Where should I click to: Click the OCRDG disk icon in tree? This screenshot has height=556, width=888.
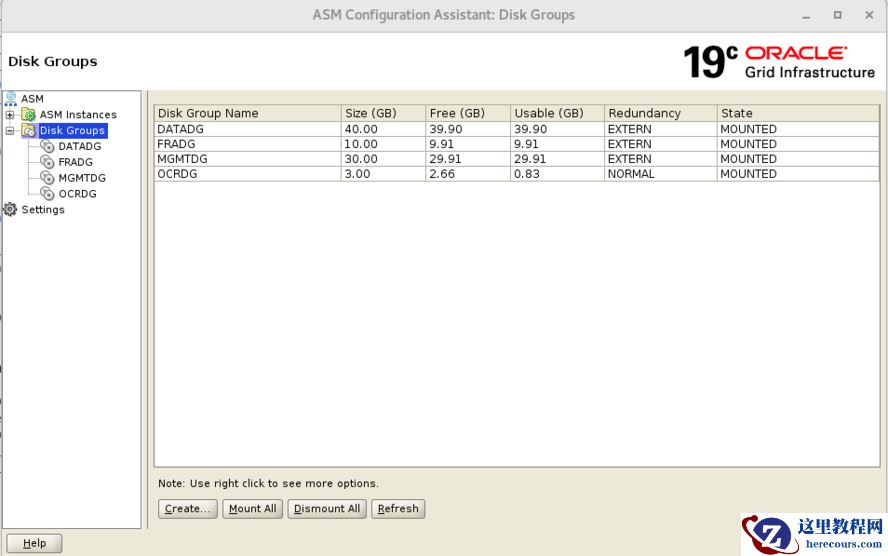pyautogui.click(x=48, y=194)
